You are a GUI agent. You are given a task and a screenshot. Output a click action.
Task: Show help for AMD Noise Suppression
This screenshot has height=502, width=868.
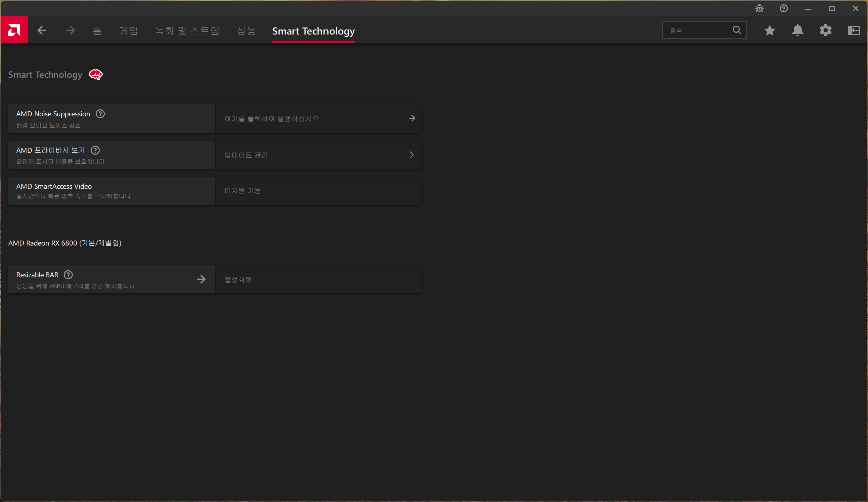tap(100, 114)
